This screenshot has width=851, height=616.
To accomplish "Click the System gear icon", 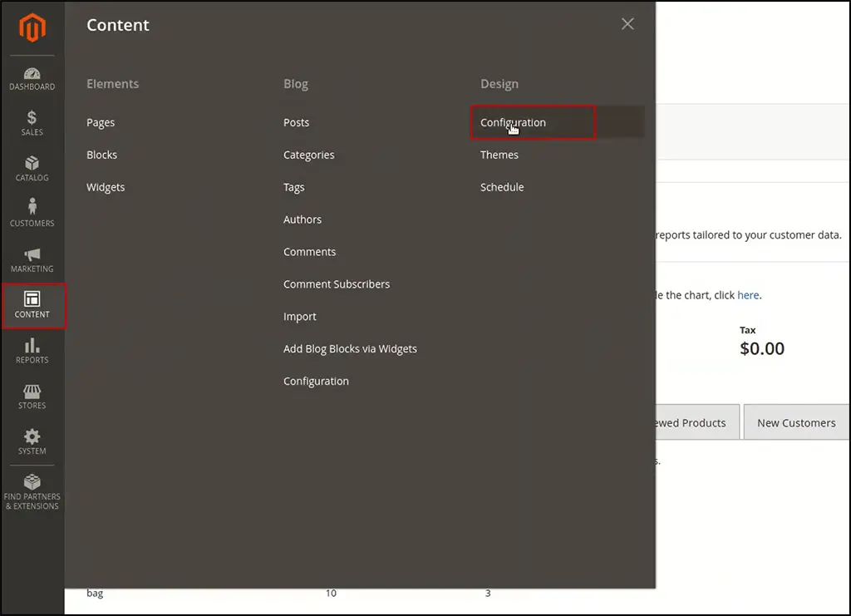I will pyautogui.click(x=32, y=442).
